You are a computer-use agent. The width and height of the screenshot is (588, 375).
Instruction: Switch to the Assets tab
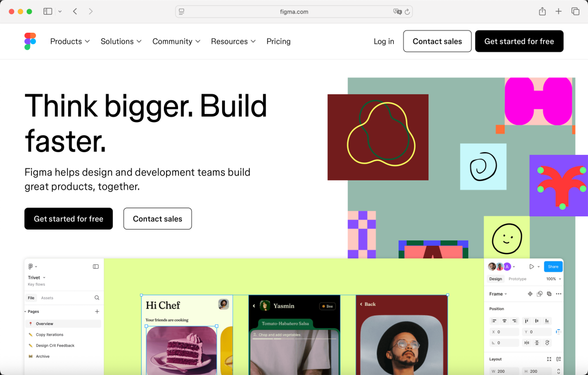47,298
